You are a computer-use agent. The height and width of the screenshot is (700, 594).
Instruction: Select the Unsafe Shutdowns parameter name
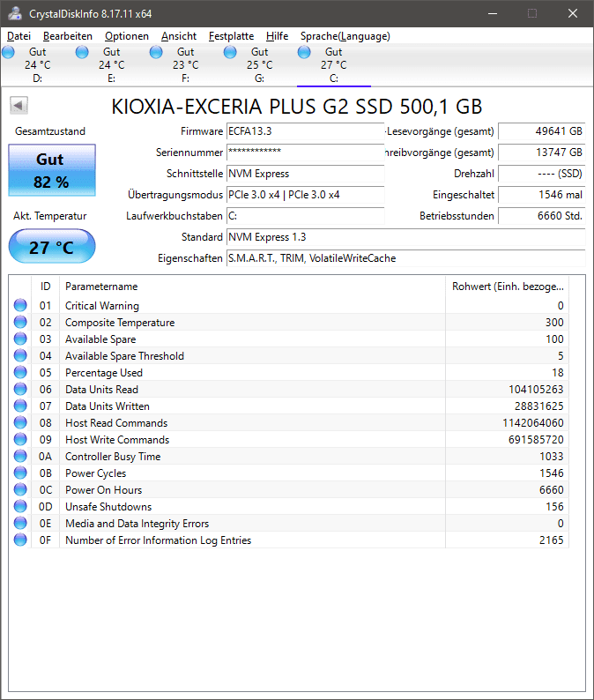[108, 507]
